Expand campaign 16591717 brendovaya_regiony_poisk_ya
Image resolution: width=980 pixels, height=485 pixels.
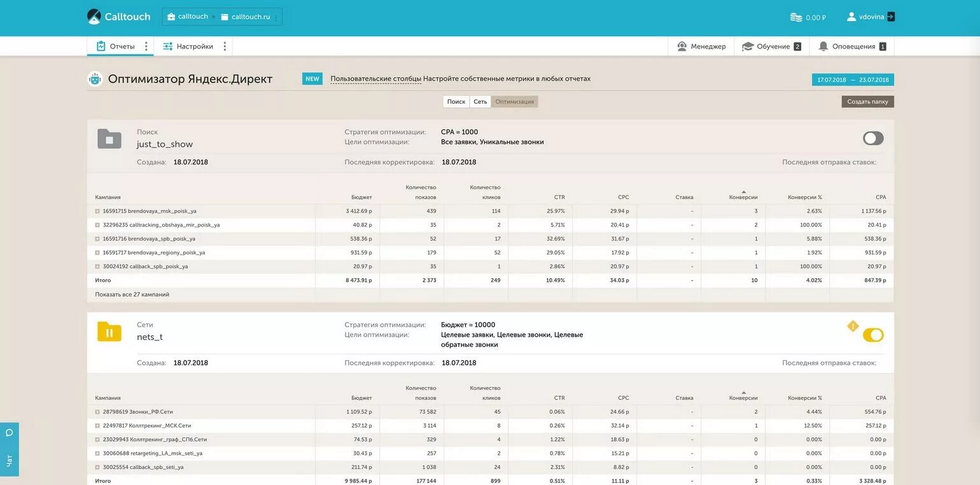click(97, 253)
